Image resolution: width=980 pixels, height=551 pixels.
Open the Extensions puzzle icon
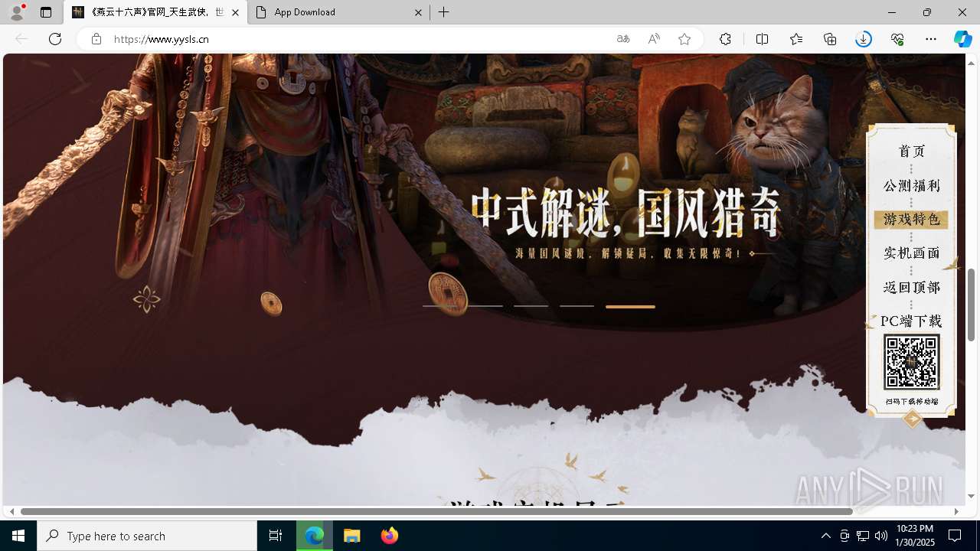tap(725, 39)
